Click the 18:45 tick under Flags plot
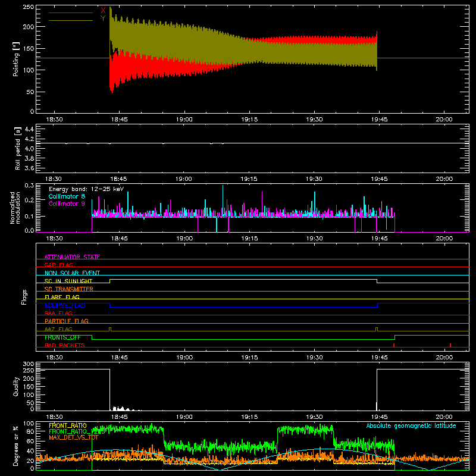Viewport: 476px width, 476px height. pyautogui.click(x=120, y=358)
